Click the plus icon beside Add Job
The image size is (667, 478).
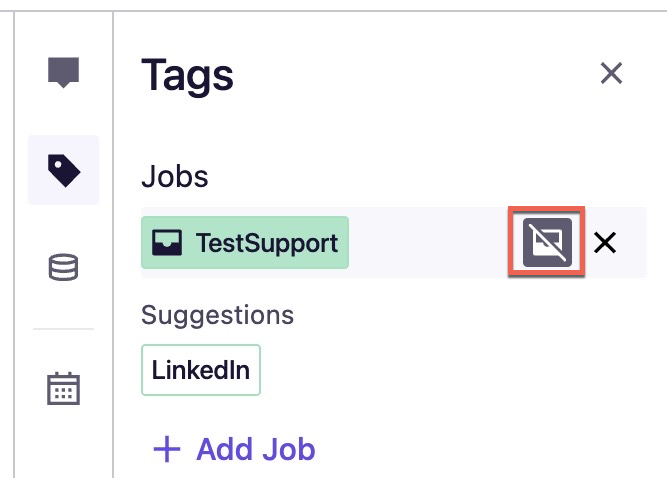pyautogui.click(x=167, y=449)
